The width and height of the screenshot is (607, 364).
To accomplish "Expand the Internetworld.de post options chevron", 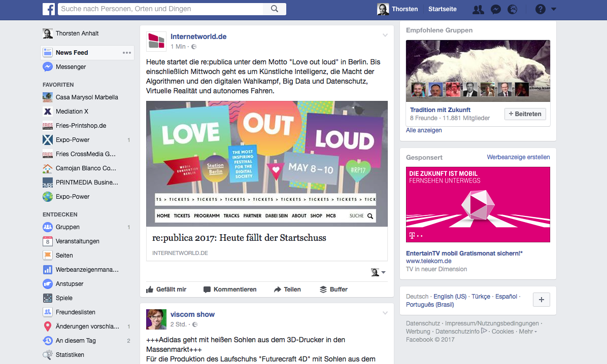I will point(385,35).
